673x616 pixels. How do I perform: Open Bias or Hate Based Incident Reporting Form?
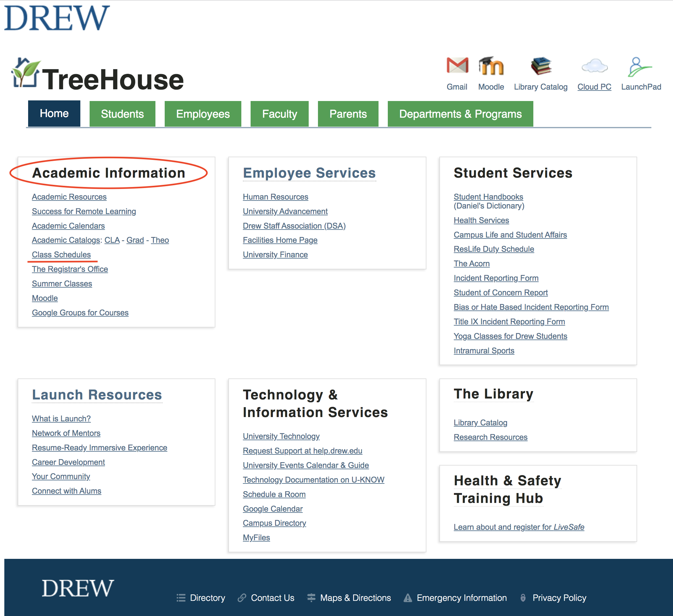tap(531, 307)
